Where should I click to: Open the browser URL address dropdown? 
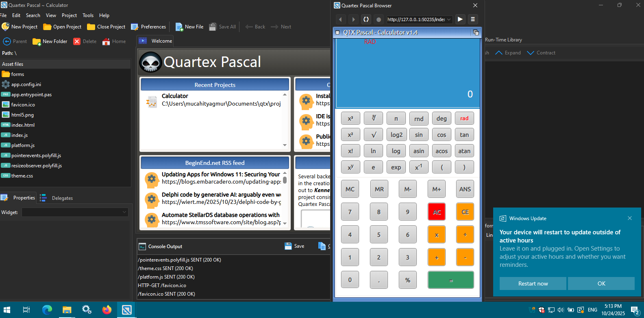449,19
